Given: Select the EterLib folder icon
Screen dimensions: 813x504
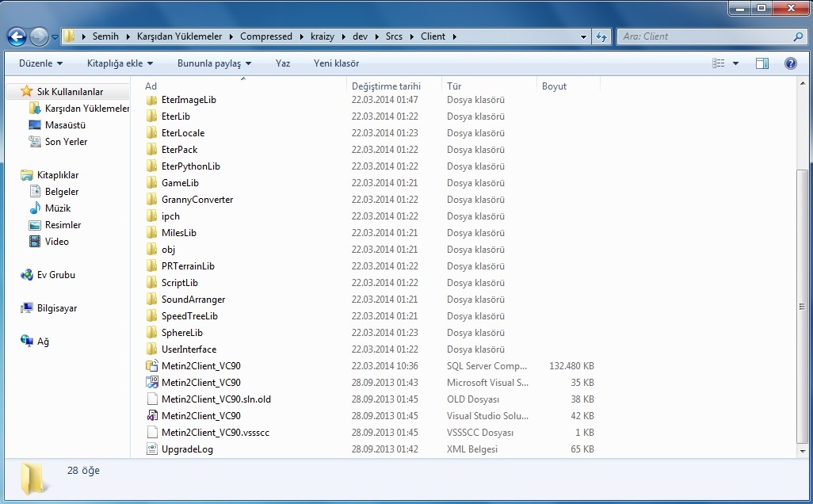Looking at the screenshot, I should 151,116.
